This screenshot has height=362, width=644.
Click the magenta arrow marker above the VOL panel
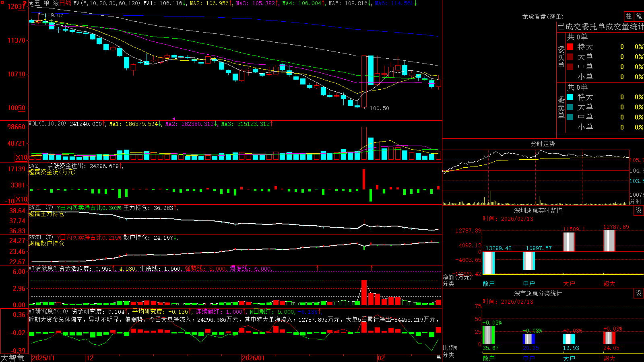point(173,119)
